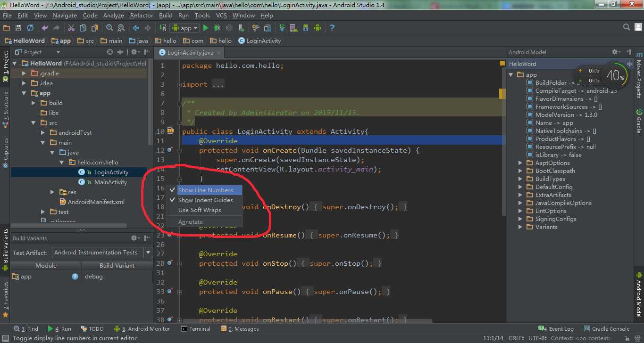Open the Project view type dropdown
This screenshot has width=644, height=343.
[37, 52]
